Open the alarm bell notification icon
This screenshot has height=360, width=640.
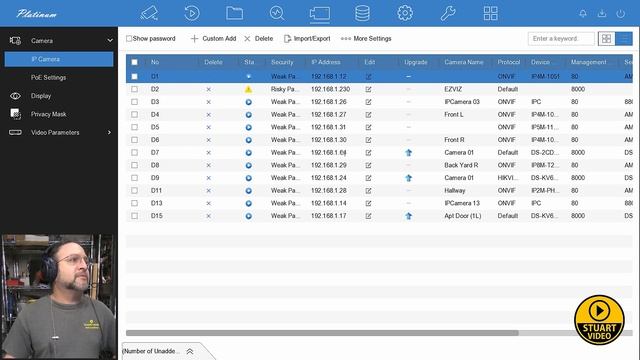[x=583, y=13]
